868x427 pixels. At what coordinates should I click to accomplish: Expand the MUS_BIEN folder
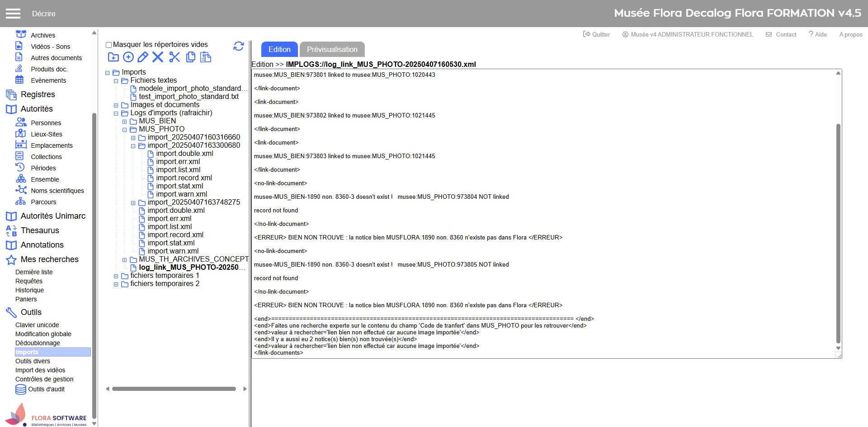click(x=125, y=122)
